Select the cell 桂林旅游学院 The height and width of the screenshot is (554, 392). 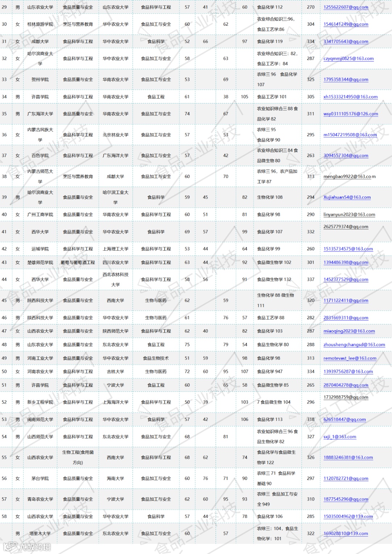tap(40, 24)
